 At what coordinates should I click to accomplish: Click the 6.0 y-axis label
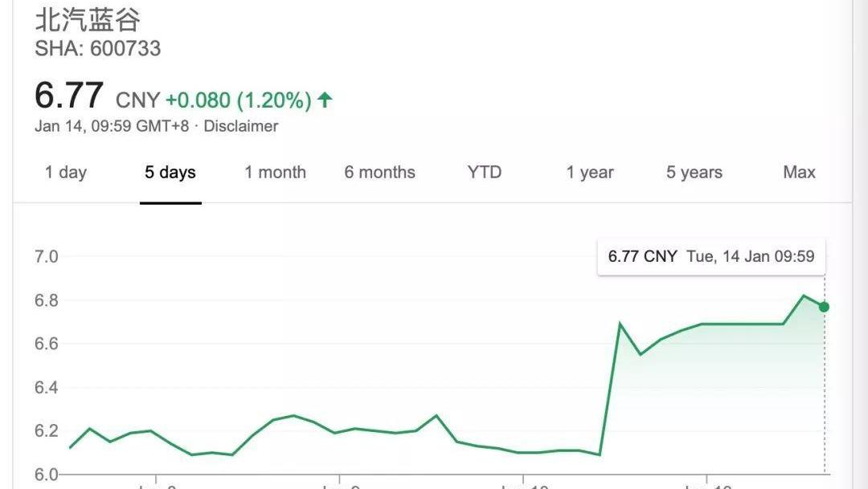click(47, 475)
